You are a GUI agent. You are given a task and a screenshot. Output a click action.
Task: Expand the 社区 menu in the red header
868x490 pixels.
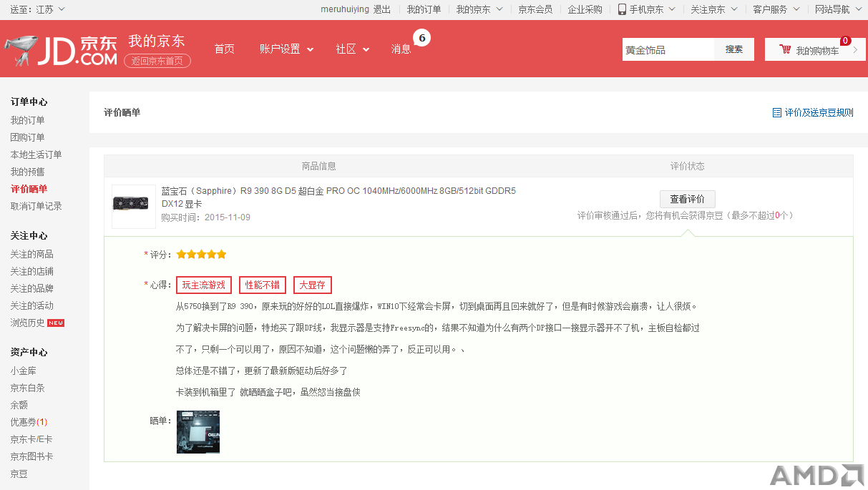(353, 49)
